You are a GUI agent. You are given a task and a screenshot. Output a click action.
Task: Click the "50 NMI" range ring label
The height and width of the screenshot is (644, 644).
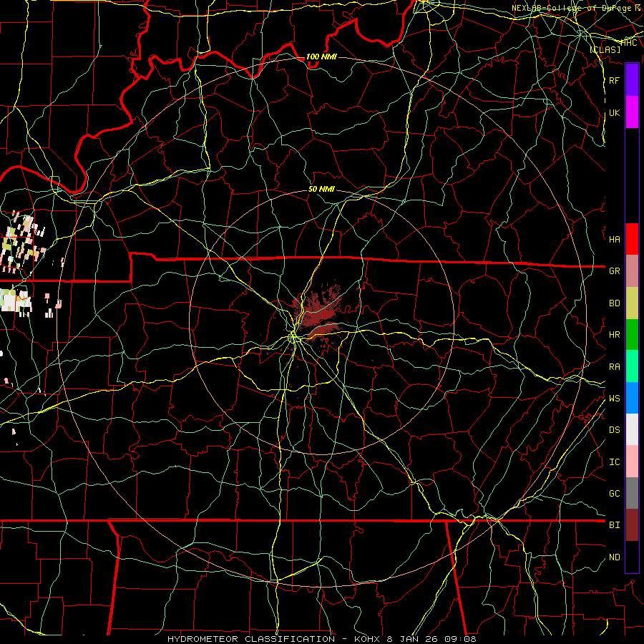click(321, 189)
